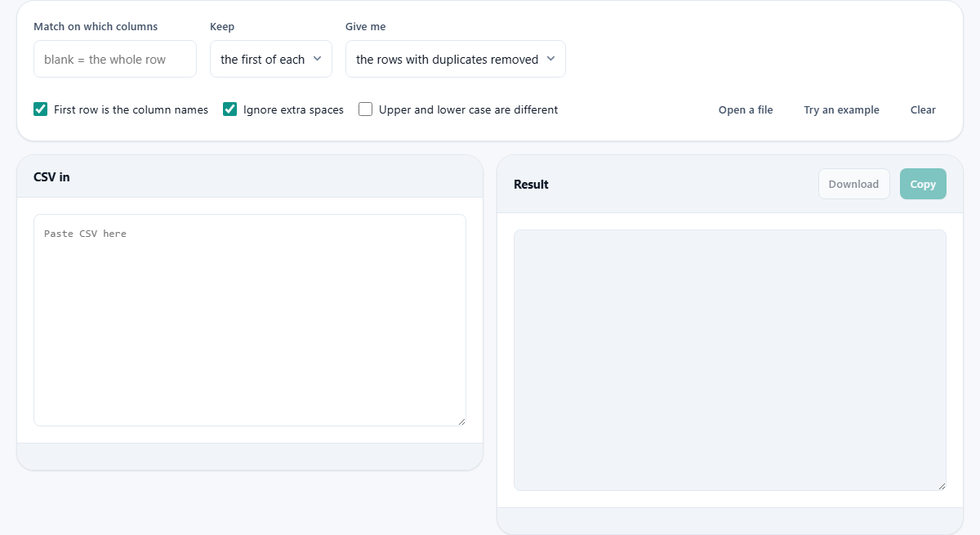Viewport: 980px width, 535px height.
Task: Enable 'Upper and lower case are different'
Action: point(366,109)
